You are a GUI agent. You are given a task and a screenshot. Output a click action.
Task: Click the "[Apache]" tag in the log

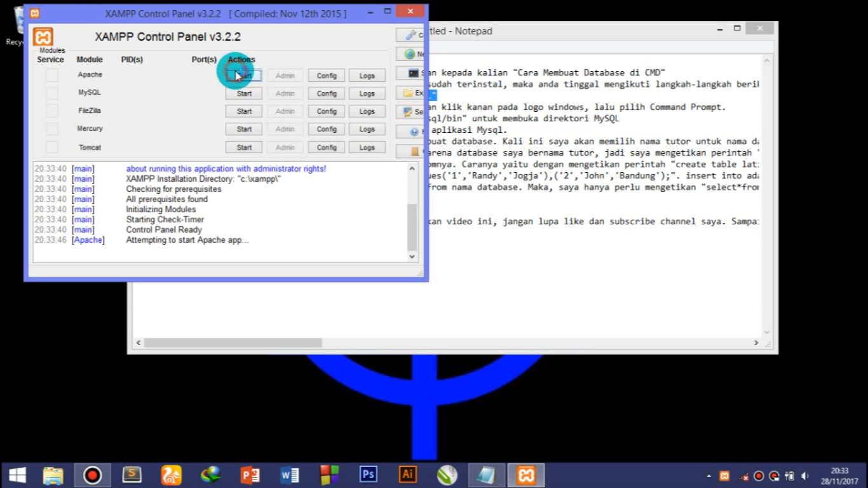pos(88,240)
